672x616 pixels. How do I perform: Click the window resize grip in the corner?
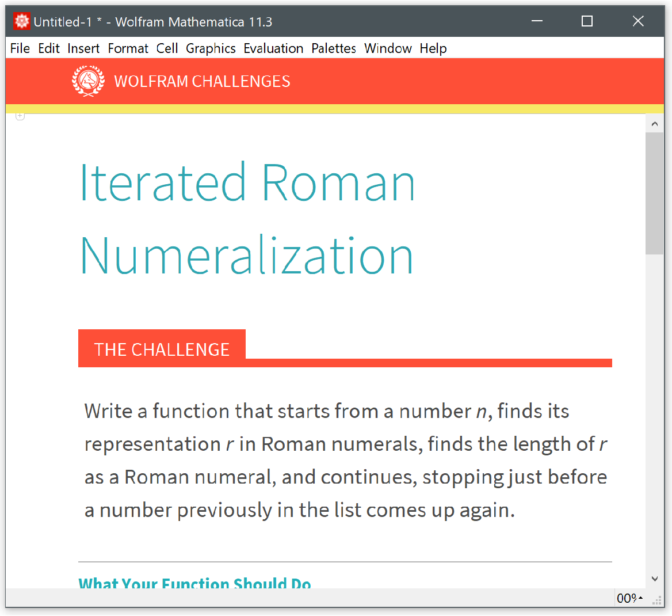657,600
